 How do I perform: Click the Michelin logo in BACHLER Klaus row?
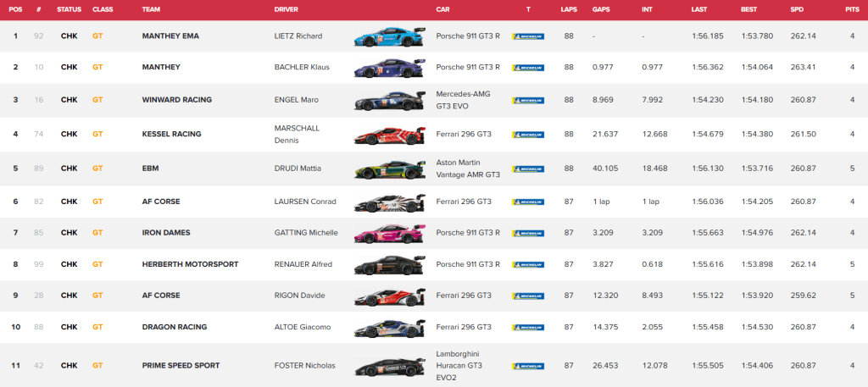click(528, 68)
